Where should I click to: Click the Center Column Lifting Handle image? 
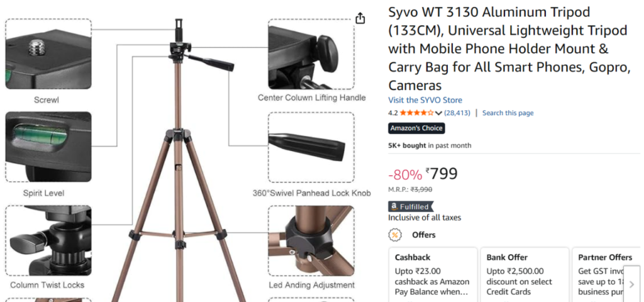[311, 54]
